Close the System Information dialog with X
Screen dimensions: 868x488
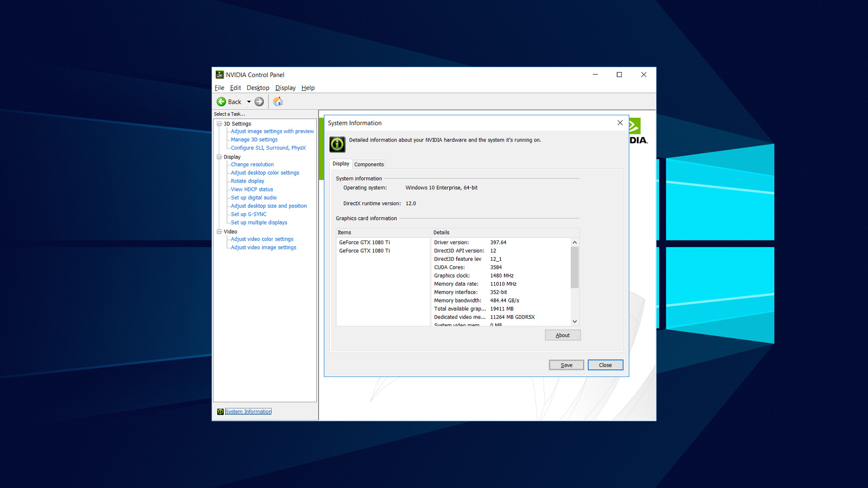click(x=620, y=123)
